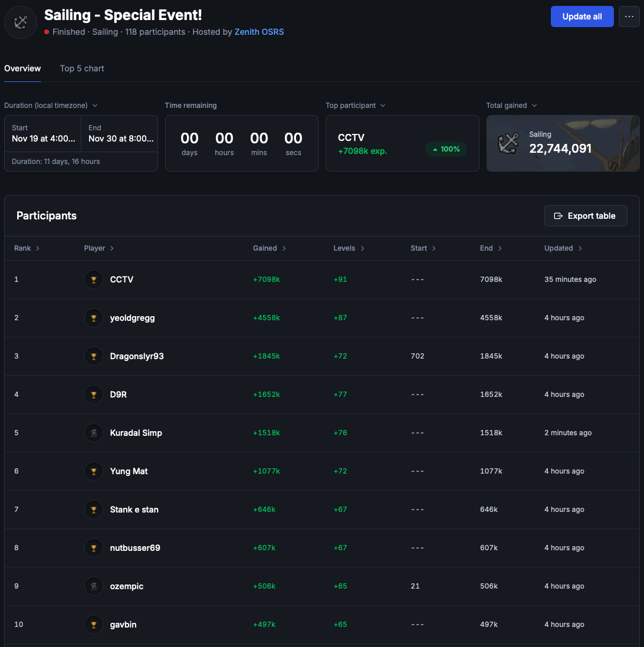Image resolution: width=644 pixels, height=647 pixels.
Task: Click the Export table button
Action: [585, 216]
